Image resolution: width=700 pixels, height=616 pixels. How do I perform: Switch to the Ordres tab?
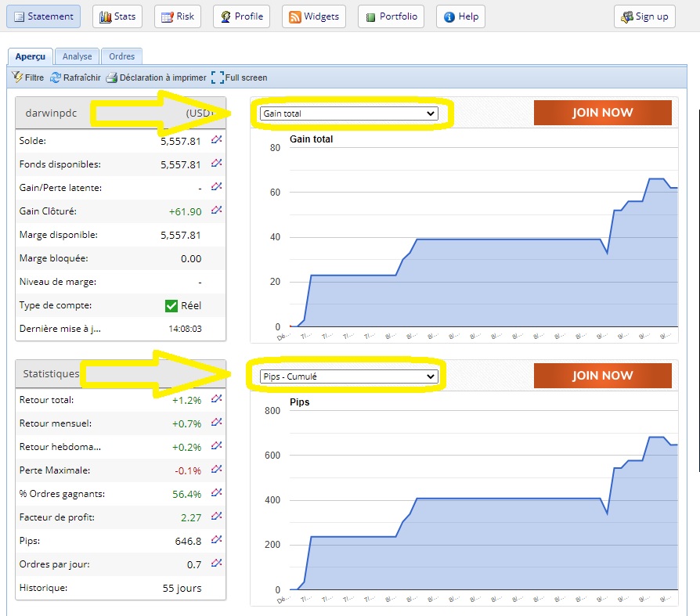pyautogui.click(x=121, y=56)
